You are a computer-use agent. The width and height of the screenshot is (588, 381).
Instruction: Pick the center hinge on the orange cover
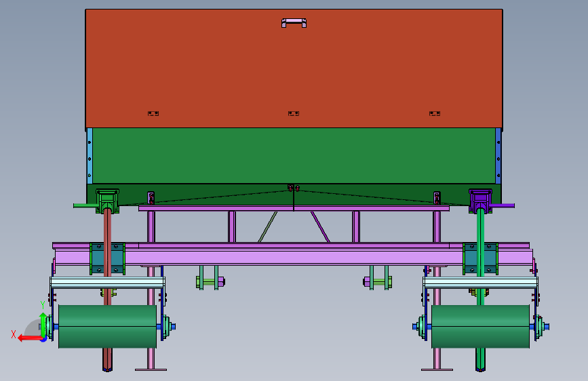click(294, 113)
